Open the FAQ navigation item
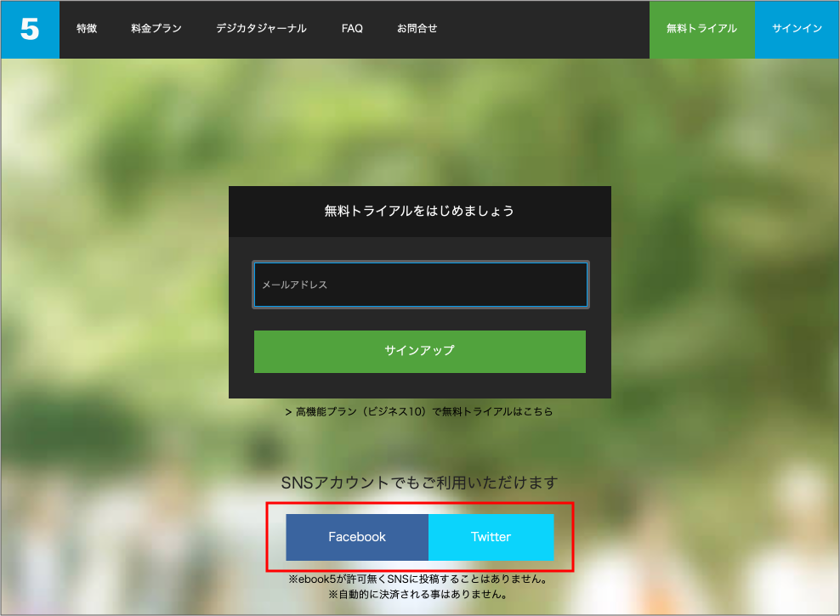 [x=352, y=28]
